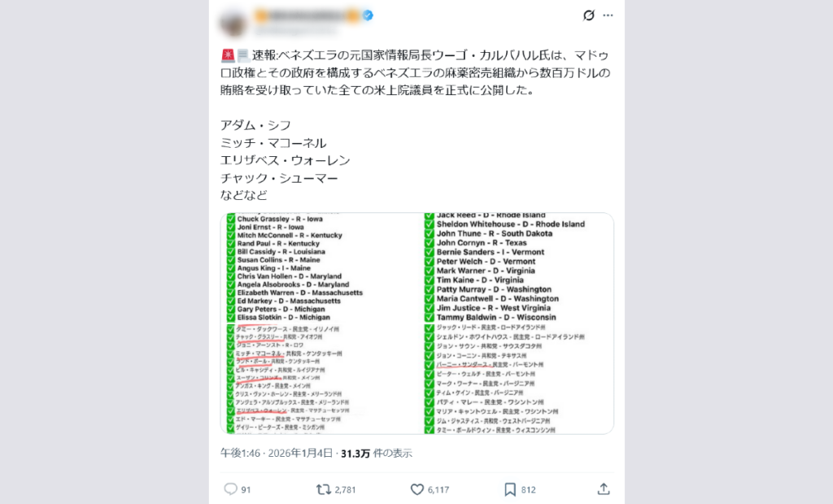This screenshot has height=504, width=833.
Task: Click green check beside Mitch McConnell - R - Kentucky
Action: [231, 235]
